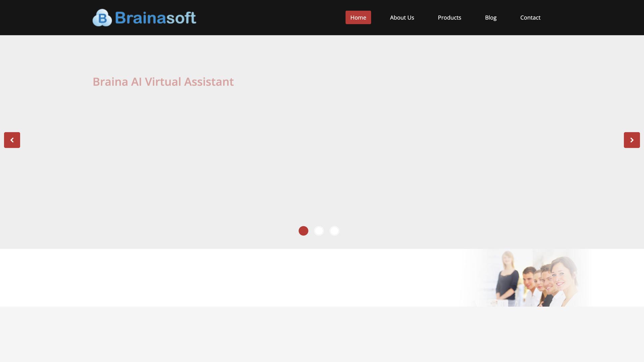Click the Brainasoft wordmark text
644x362 pixels.
(156, 18)
